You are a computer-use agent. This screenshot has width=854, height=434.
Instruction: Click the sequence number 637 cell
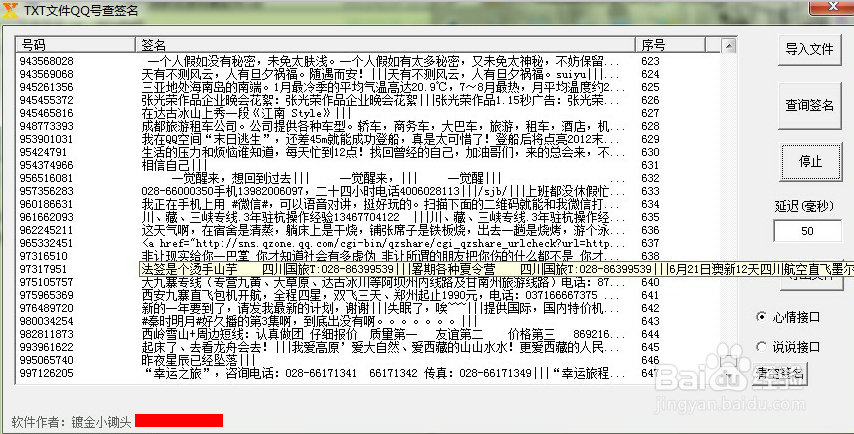pos(650,243)
